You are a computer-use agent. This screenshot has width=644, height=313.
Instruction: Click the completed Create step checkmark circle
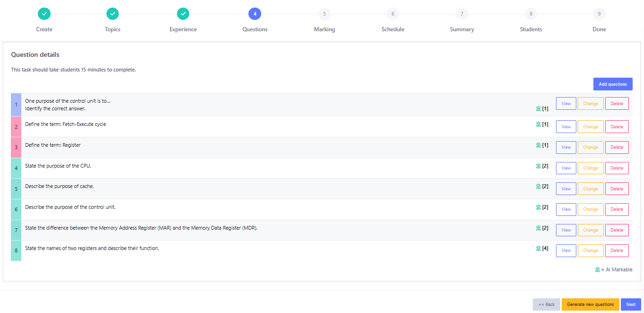44,14
